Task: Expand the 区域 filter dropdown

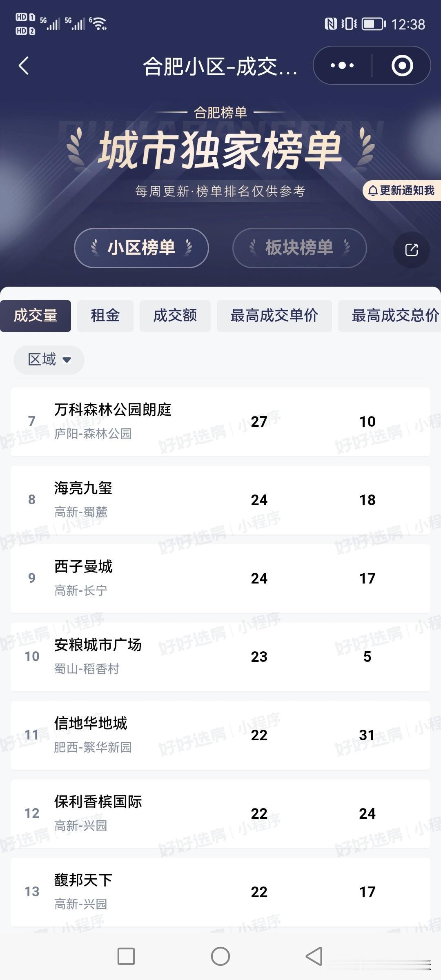Action: [49, 360]
